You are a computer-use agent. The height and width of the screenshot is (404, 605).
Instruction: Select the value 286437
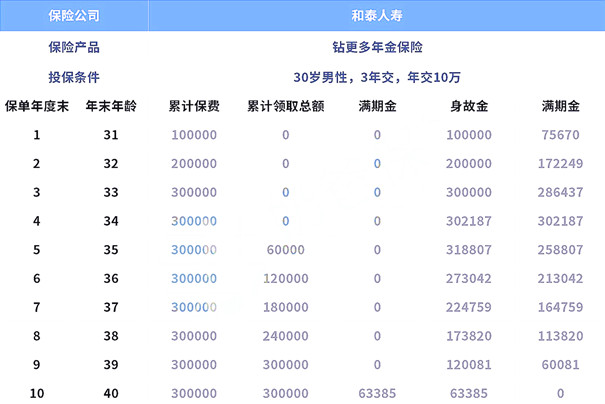[560, 192]
